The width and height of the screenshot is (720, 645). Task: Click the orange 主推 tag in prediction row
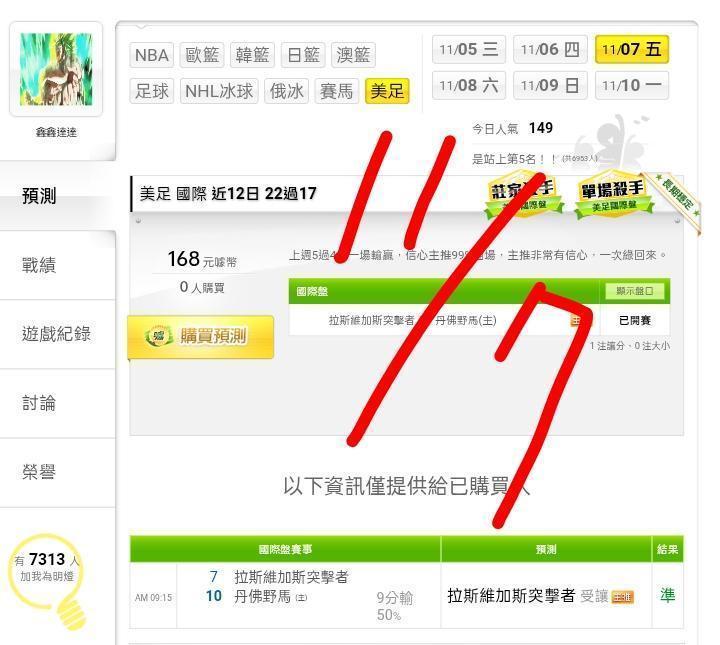point(623,596)
